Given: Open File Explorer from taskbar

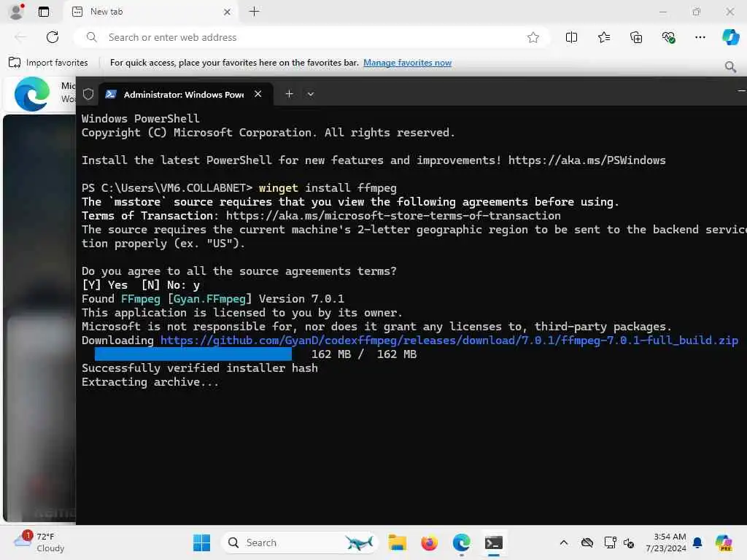Looking at the screenshot, I should tap(397, 542).
